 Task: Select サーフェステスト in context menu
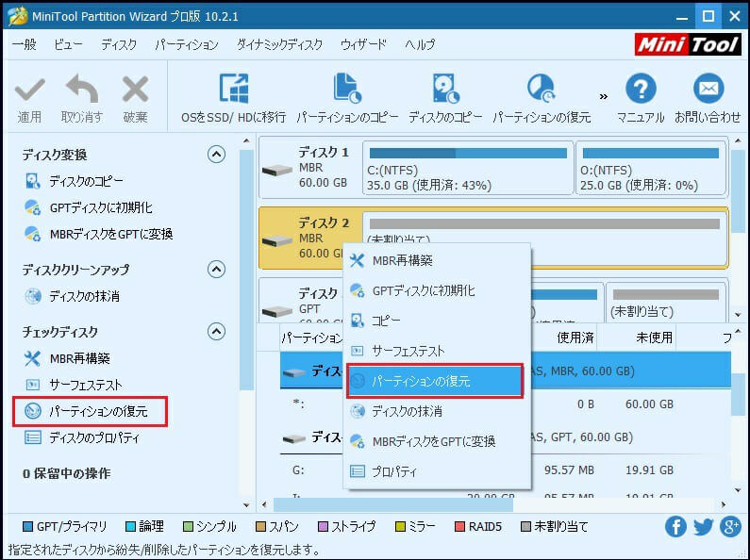(x=437, y=351)
